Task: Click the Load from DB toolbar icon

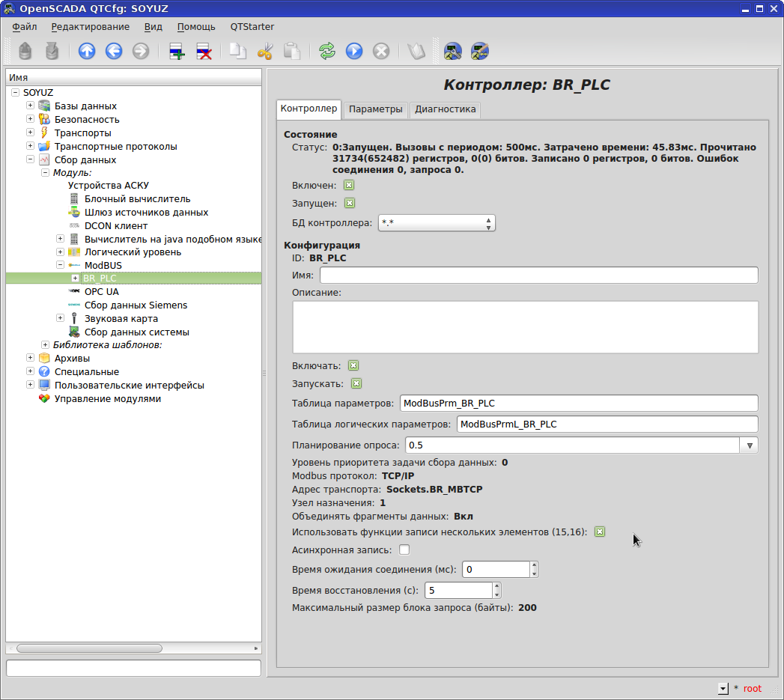Action: (26, 51)
